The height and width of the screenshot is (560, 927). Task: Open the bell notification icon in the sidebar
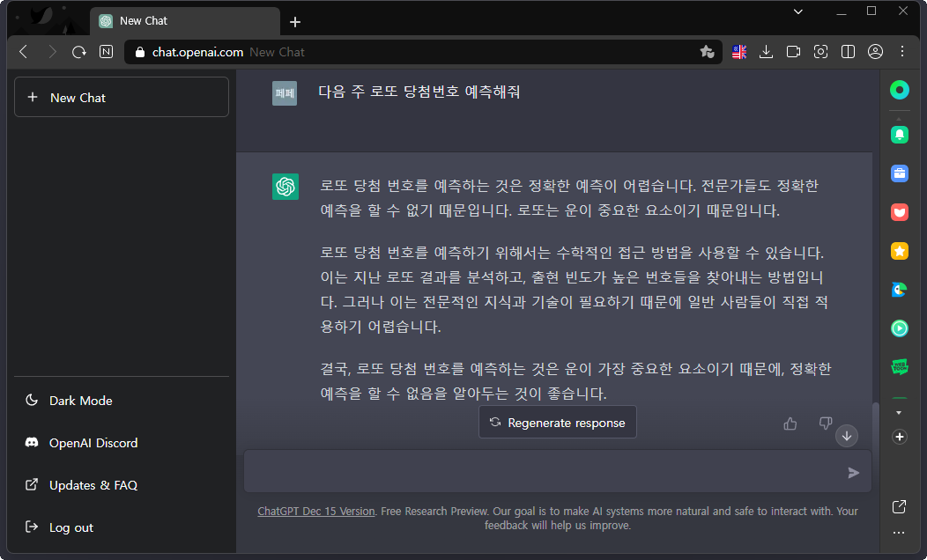pyautogui.click(x=899, y=134)
